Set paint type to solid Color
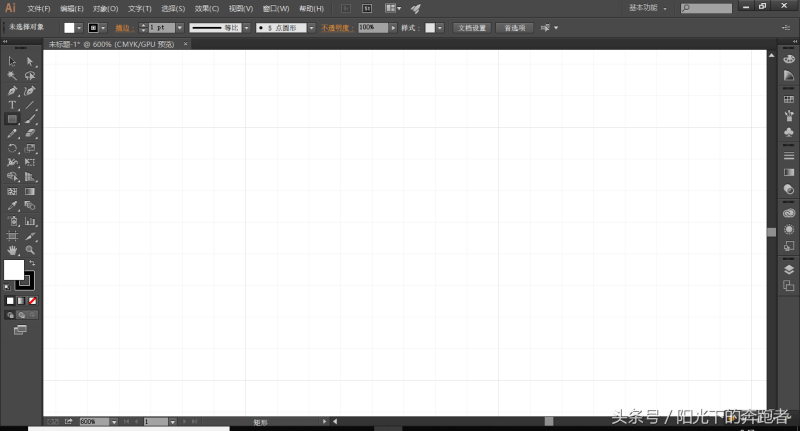The height and width of the screenshot is (431, 800). (10, 301)
